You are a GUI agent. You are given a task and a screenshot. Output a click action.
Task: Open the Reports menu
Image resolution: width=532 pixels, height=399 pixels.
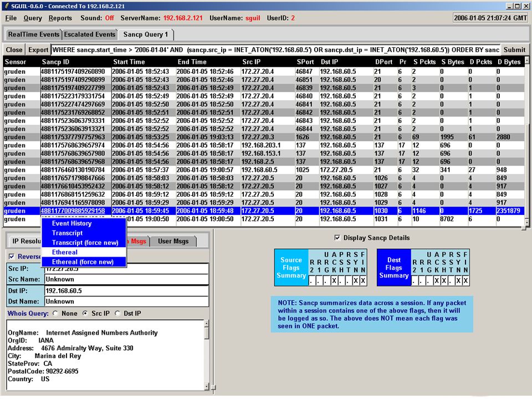click(60, 18)
